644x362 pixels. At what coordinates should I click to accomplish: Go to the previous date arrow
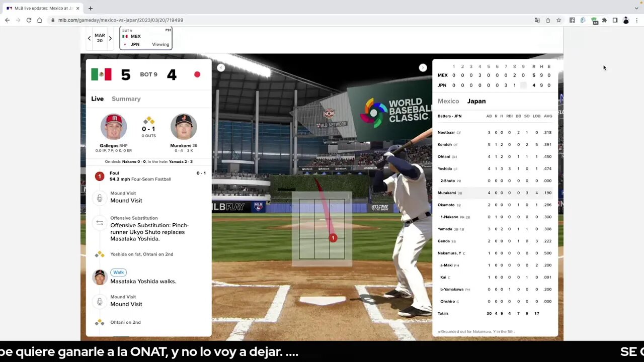click(x=89, y=38)
